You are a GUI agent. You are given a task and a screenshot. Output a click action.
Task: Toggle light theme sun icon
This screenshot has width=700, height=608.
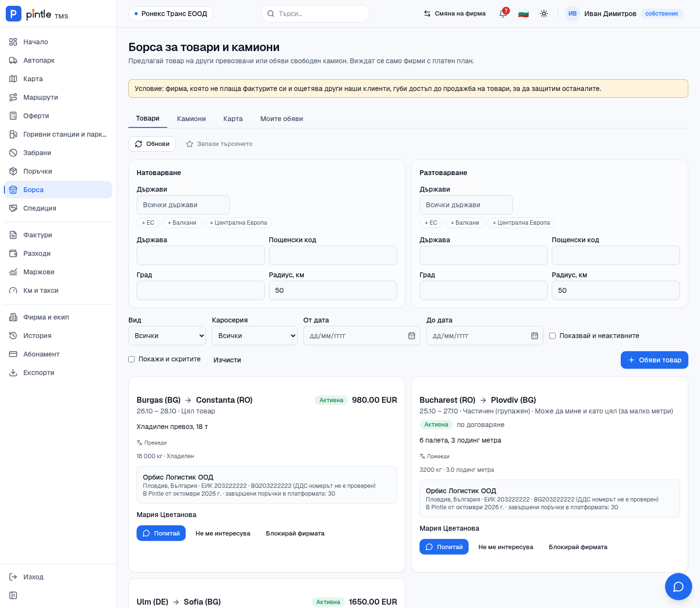coord(544,14)
